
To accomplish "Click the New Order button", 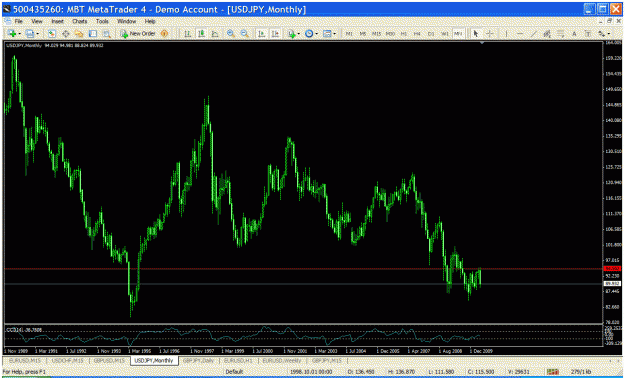I will (138, 34).
